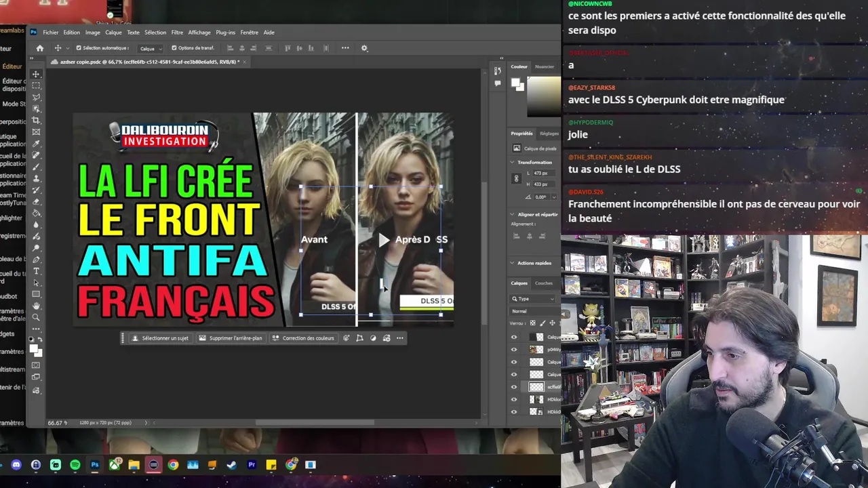Open the History panel icon
This screenshot has width=868, height=488.
pos(498,70)
